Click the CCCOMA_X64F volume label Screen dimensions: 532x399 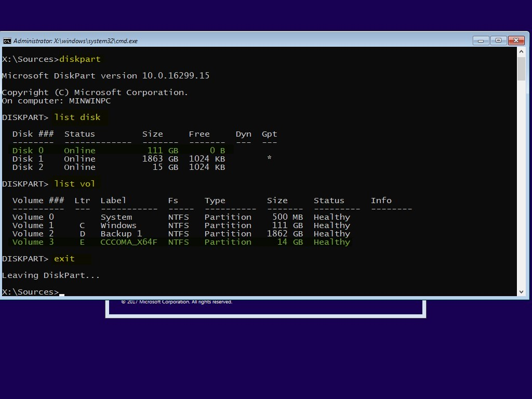(x=128, y=242)
